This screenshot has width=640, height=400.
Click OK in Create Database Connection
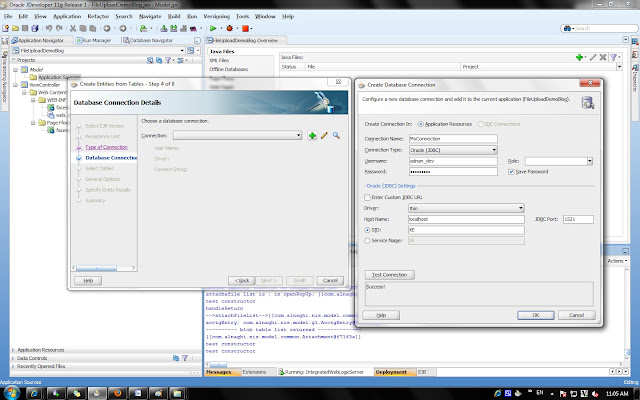tap(536, 315)
